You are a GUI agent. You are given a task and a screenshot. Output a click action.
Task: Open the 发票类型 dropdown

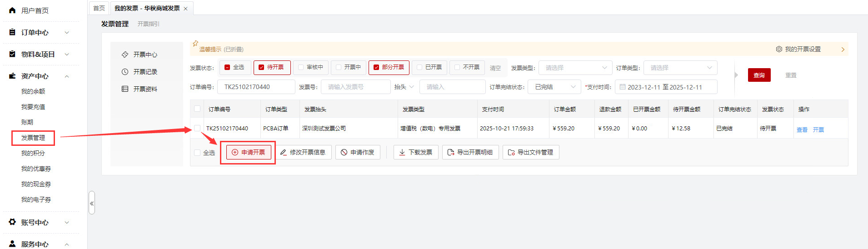(x=575, y=68)
